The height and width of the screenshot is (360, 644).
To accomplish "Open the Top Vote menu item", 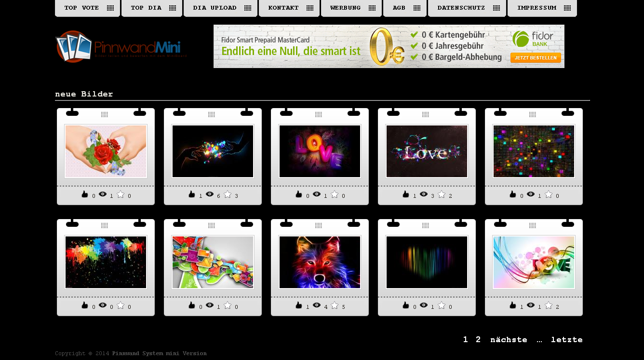I will click(x=87, y=8).
